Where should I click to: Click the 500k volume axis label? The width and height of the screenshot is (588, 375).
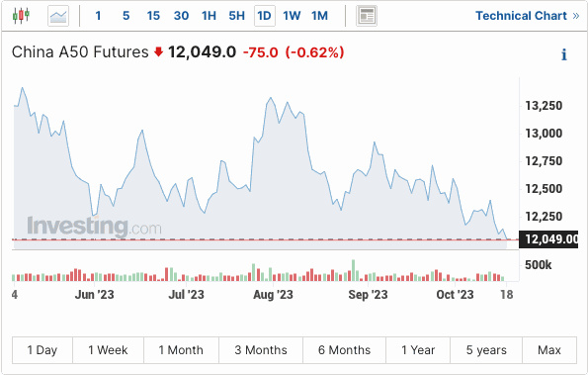539,265
